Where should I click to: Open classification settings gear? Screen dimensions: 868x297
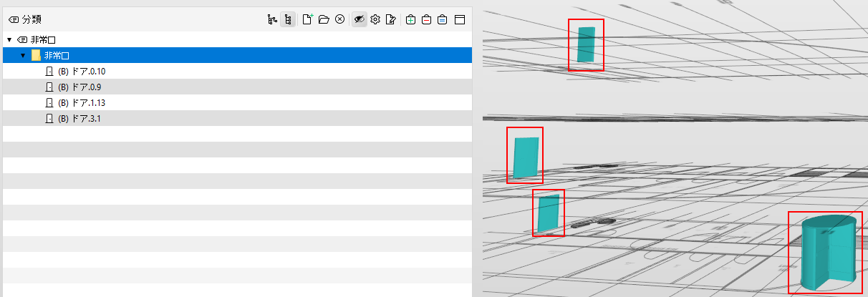point(375,20)
